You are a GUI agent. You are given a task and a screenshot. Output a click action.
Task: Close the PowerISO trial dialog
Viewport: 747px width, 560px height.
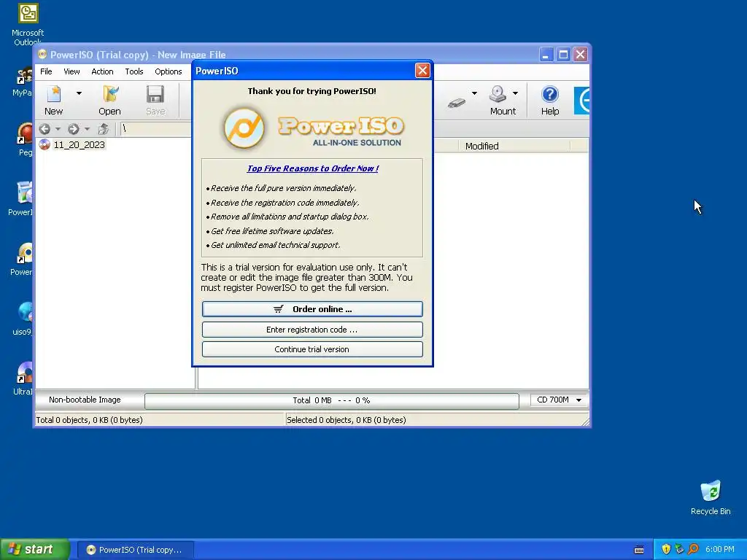(x=422, y=71)
